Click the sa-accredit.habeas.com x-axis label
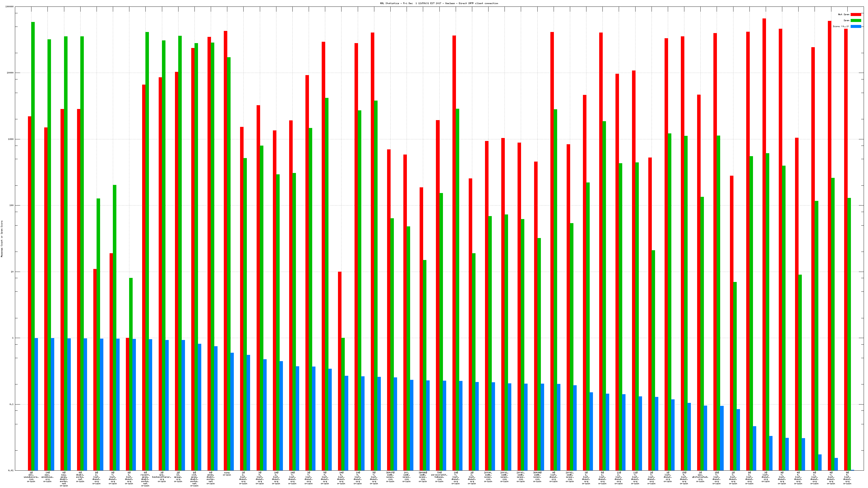The height and width of the screenshot is (488, 868). [439, 477]
